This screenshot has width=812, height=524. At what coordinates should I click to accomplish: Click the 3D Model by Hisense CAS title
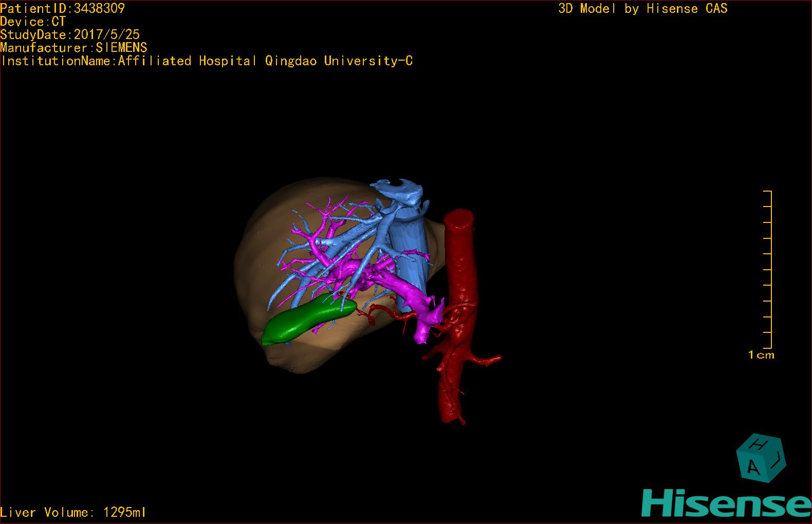tap(642, 8)
